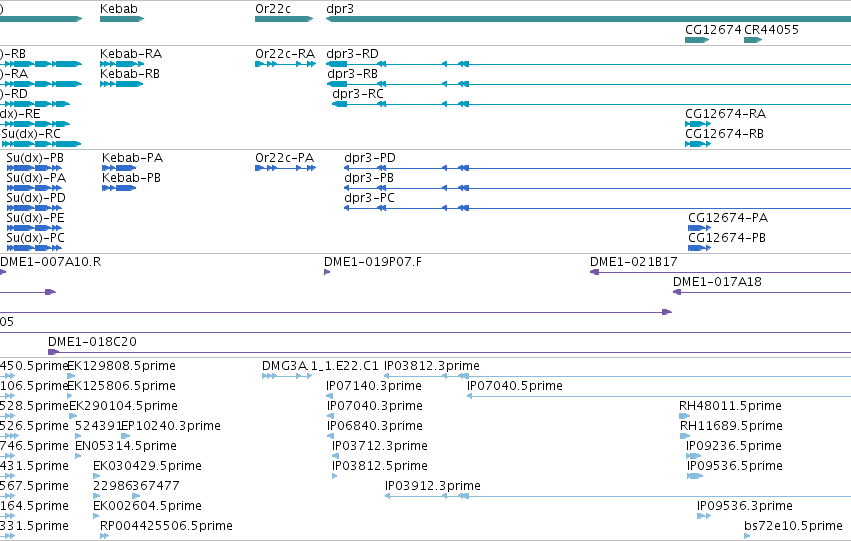The image size is (851, 541).
Task: Select EST IP07040.3prime
Action: point(331,416)
